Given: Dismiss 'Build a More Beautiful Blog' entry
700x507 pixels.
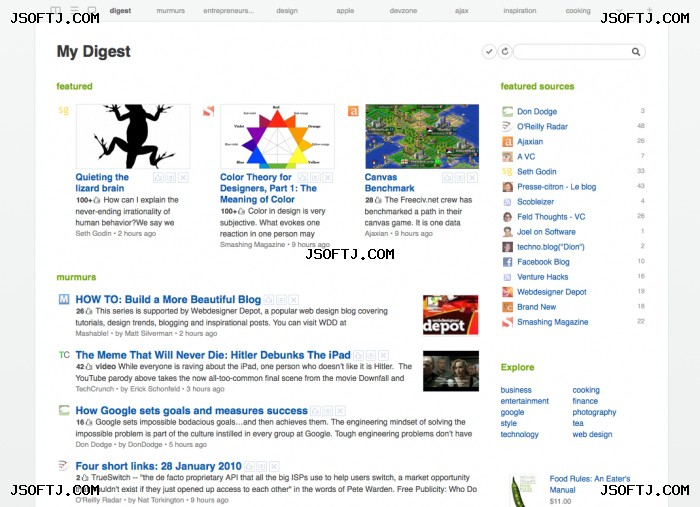Looking at the screenshot, I should pyautogui.click(x=294, y=300).
